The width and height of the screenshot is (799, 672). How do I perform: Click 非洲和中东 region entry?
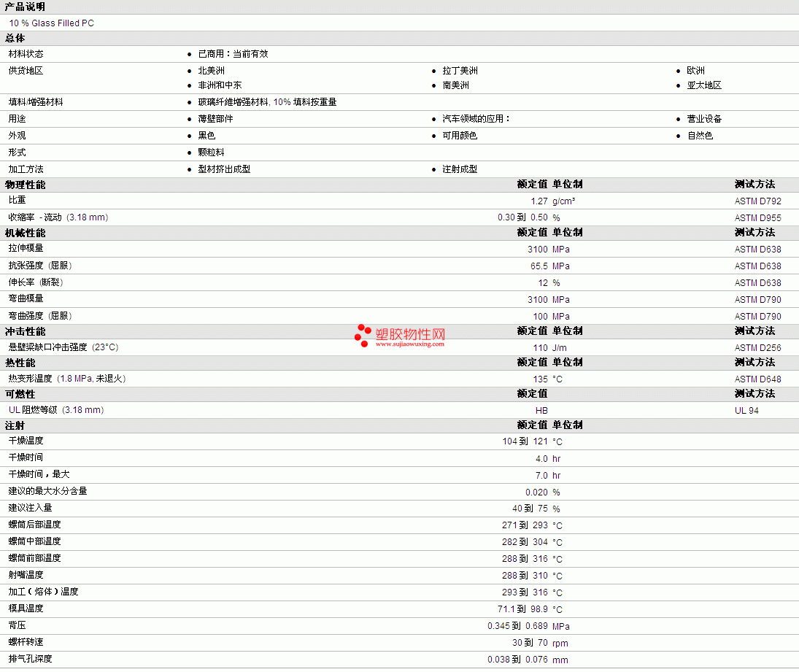pyautogui.click(x=220, y=85)
